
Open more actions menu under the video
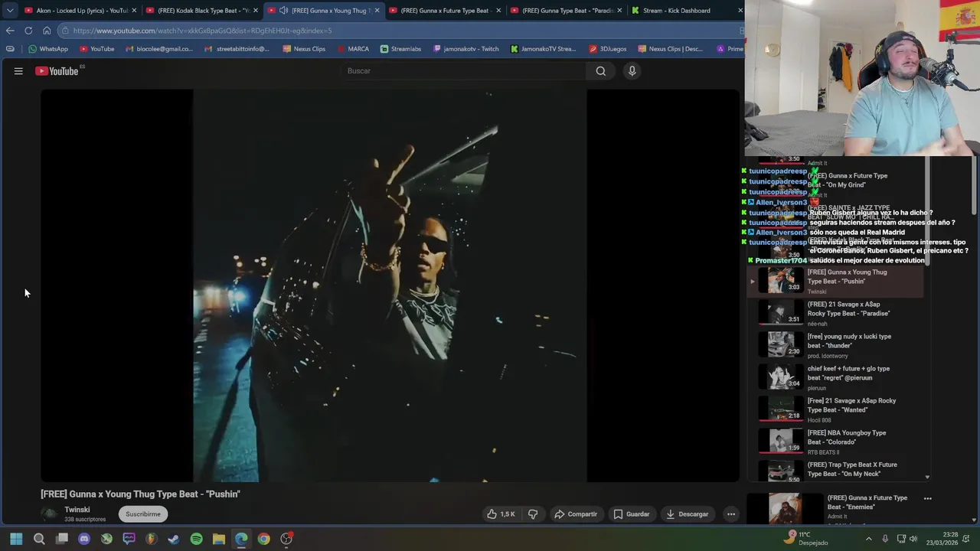coord(731,514)
